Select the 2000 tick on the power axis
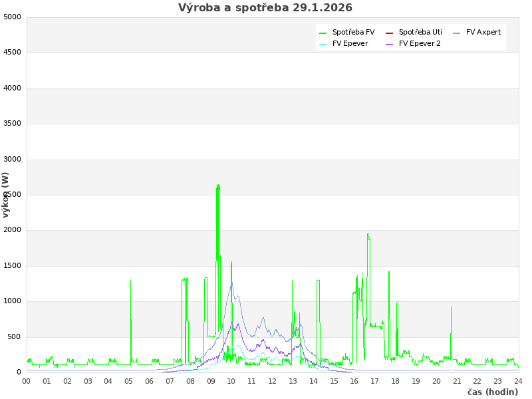 tap(12, 230)
